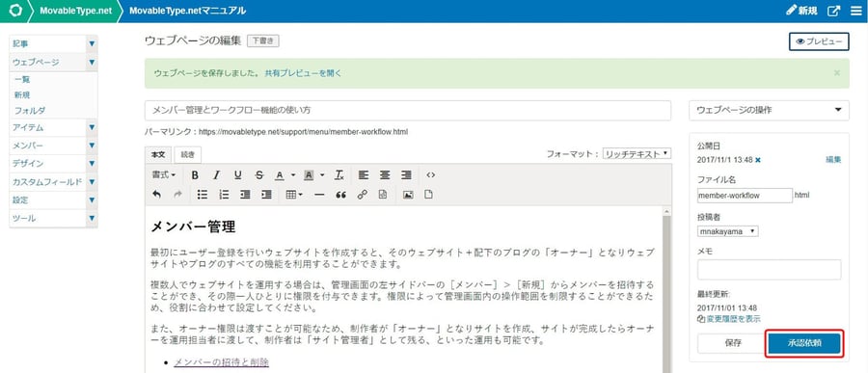Open the text color dropdown arrow

pos(293,174)
